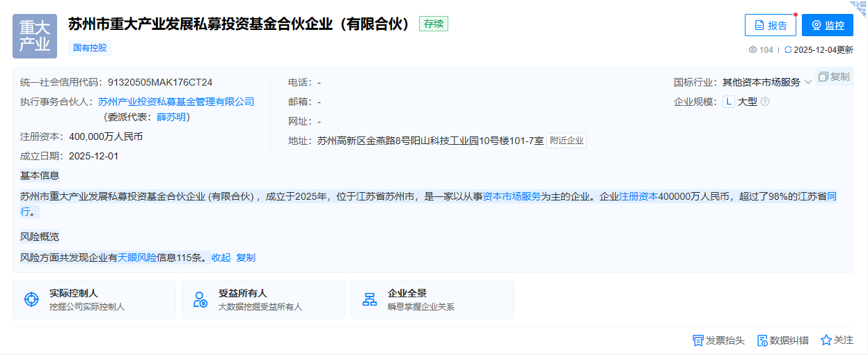Expand the 国标行业 dropdown arrow
The height and width of the screenshot is (355, 868).
(808, 82)
